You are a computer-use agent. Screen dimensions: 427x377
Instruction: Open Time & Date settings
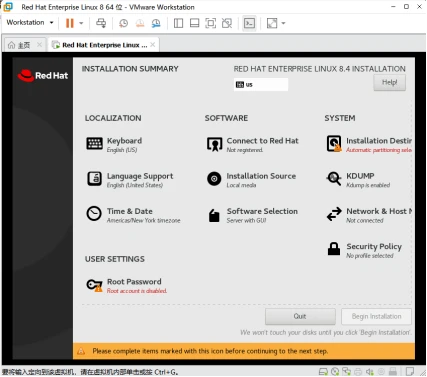[133, 215]
